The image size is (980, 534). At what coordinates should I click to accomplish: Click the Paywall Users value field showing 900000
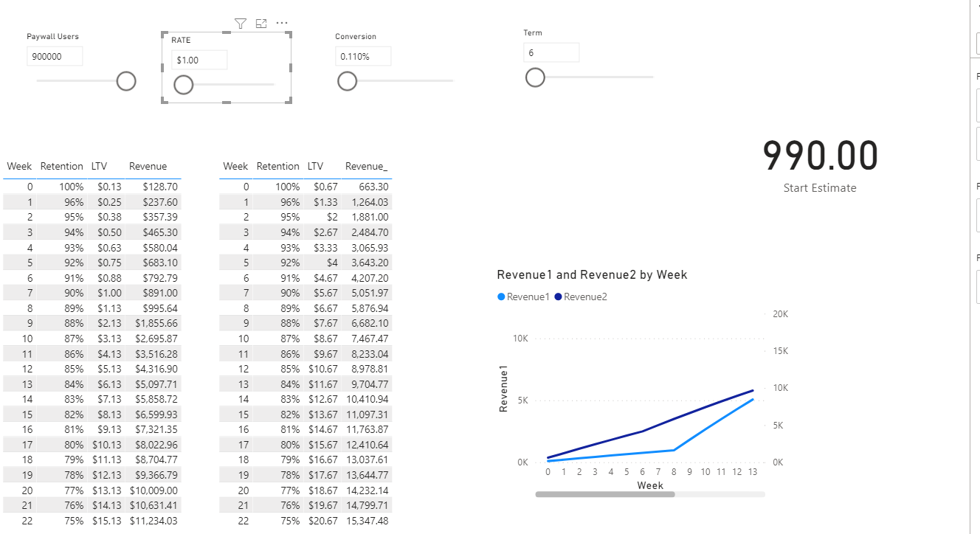(55, 56)
